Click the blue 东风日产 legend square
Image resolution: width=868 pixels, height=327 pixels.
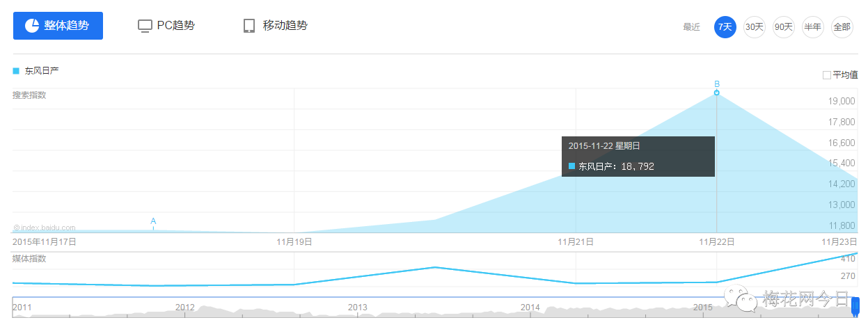tap(16, 70)
